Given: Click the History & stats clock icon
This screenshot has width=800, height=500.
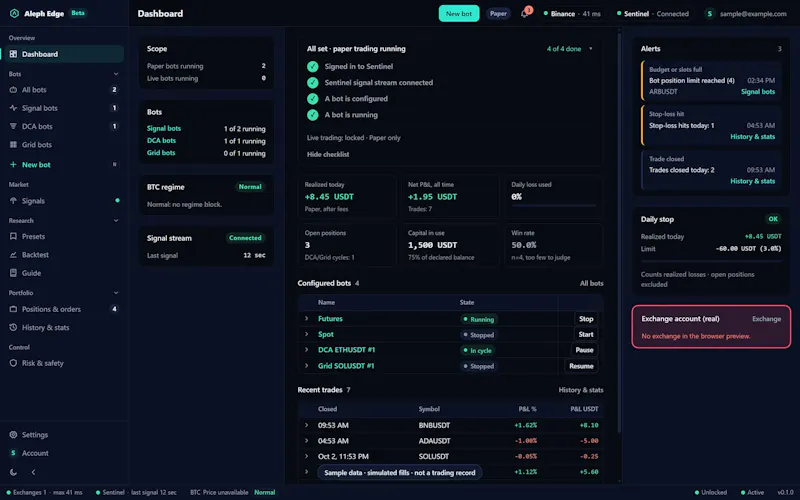Looking at the screenshot, I should (13, 328).
